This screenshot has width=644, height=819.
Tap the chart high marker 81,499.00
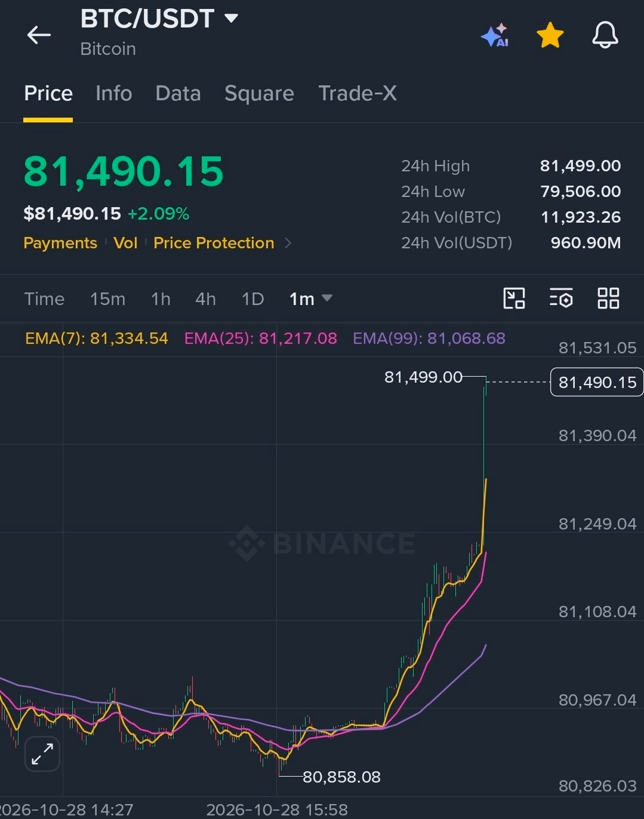(423, 377)
